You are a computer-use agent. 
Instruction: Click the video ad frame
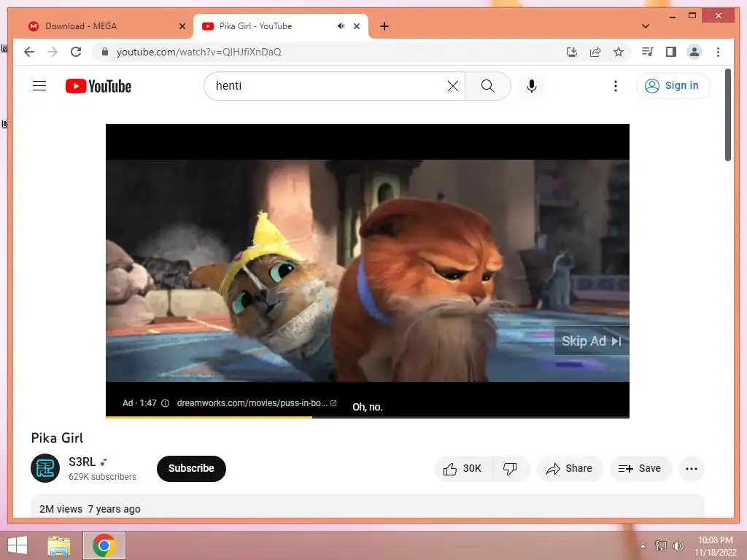368,271
